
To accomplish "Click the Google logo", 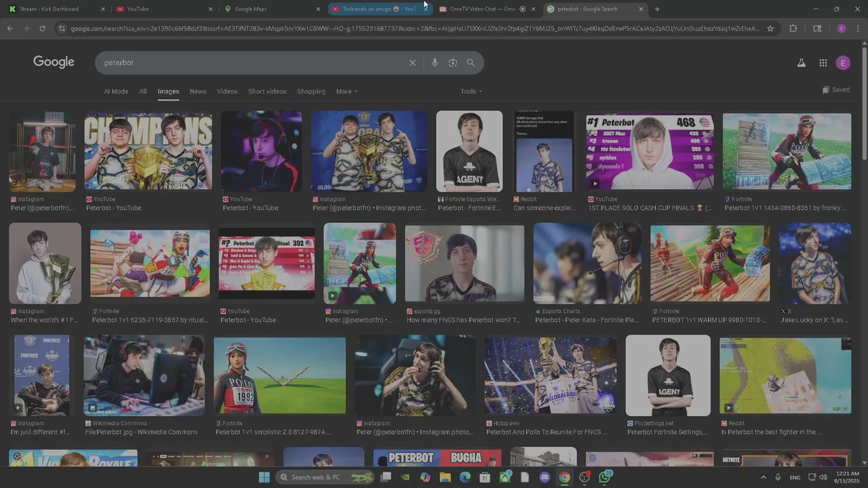I will [x=54, y=62].
